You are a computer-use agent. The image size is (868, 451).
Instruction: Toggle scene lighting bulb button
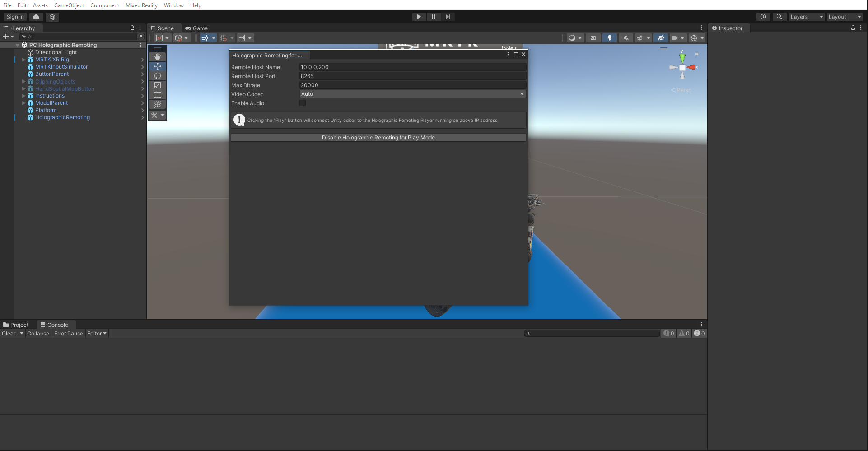(x=609, y=38)
